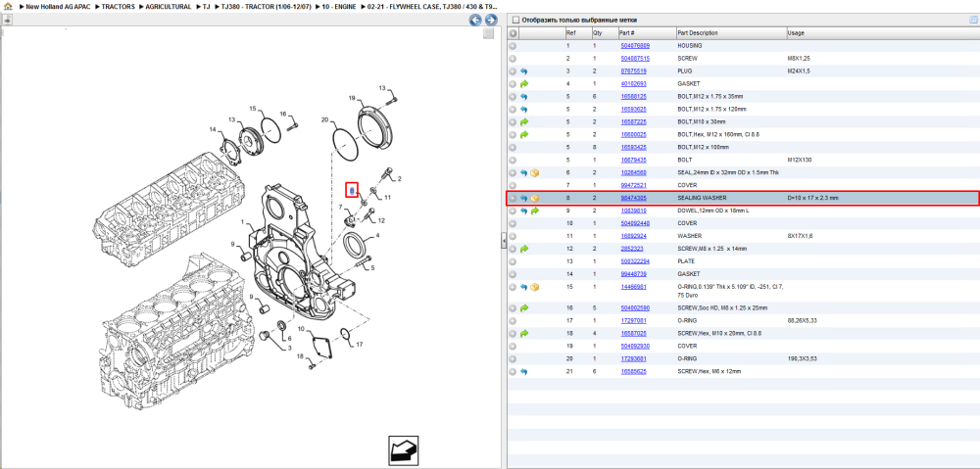This screenshot has height=469, width=980.
Task: Click the green arrow on DOWEL row
Action: click(x=535, y=211)
